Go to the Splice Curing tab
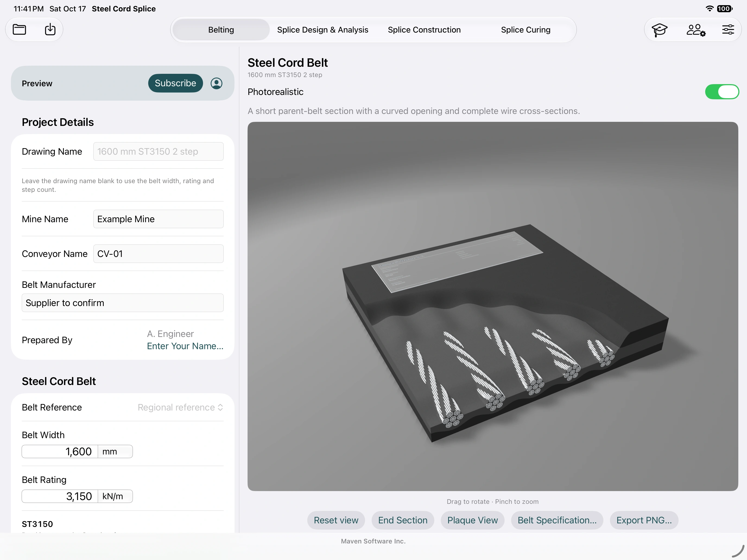Screen dimensions: 747x560 click(526, 30)
